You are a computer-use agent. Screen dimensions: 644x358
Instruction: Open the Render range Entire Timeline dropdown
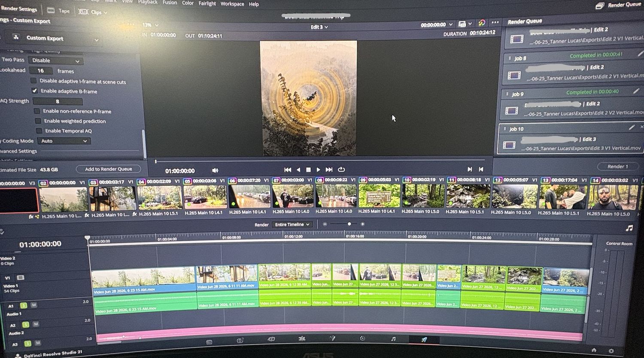point(292,225)
